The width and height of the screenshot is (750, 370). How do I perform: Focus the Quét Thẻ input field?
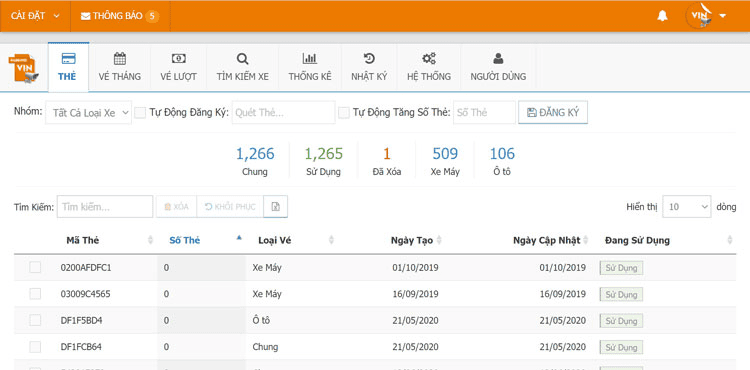(284, 112)
